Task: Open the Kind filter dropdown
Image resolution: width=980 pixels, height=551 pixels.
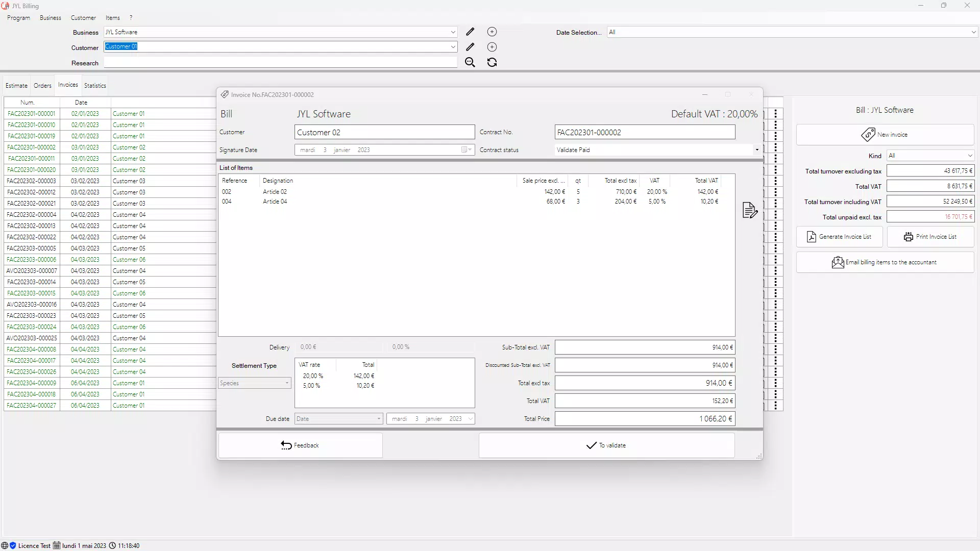Action: pyautogui.click(x=970, y=156)
